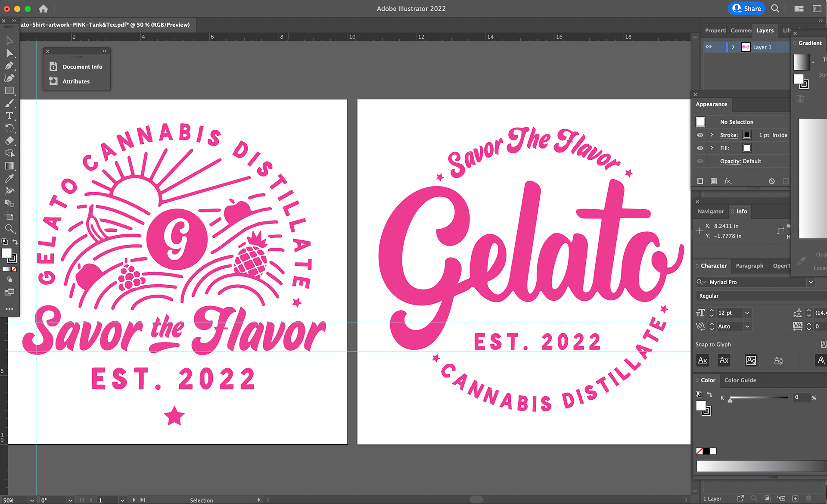Screen dimensions: 827x504
Task: Click the Home icon
Action: point(43,9)
